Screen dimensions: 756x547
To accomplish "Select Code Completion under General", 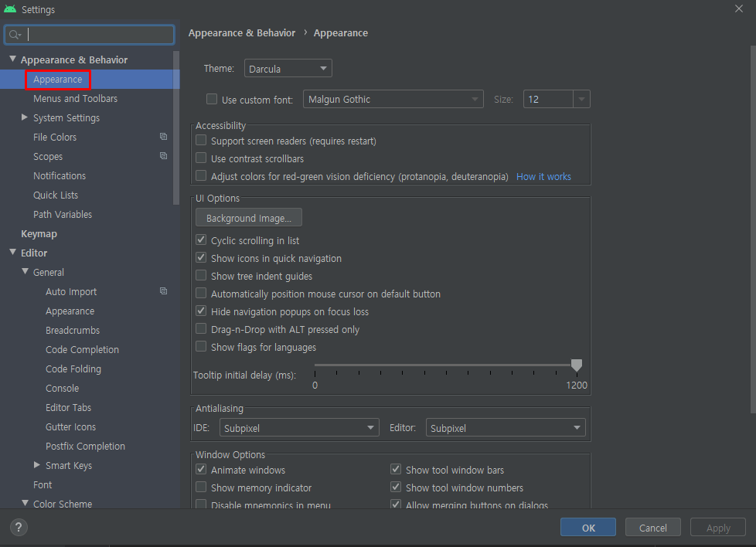I will coord(82,350).
